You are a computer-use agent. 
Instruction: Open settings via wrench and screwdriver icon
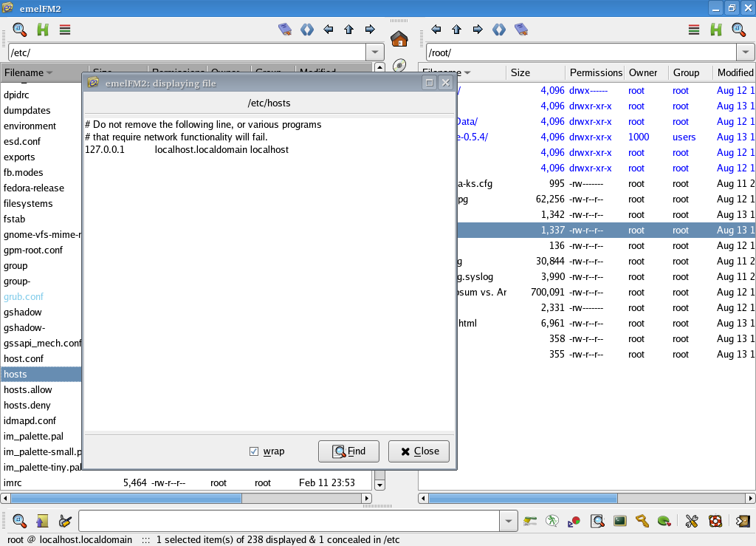[692, 521]
